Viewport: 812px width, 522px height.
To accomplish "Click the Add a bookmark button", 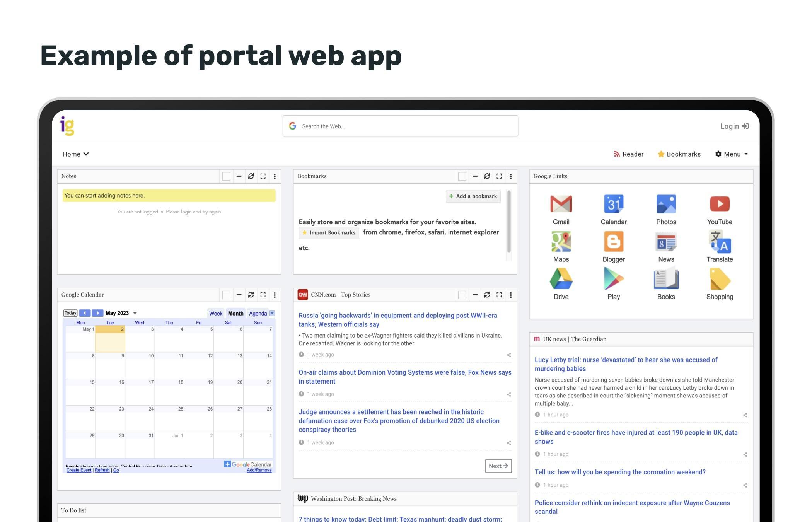I will click(473, 196).
